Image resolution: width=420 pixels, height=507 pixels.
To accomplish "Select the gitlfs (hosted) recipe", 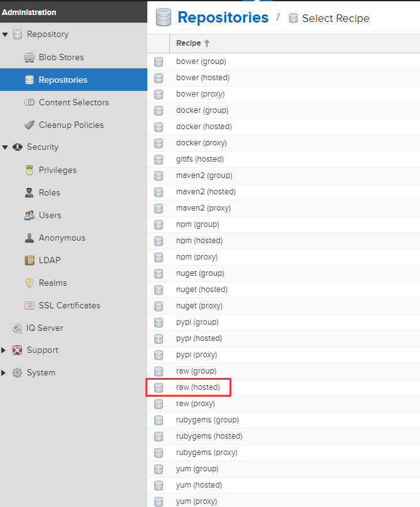I will click(x=283, y=159).
